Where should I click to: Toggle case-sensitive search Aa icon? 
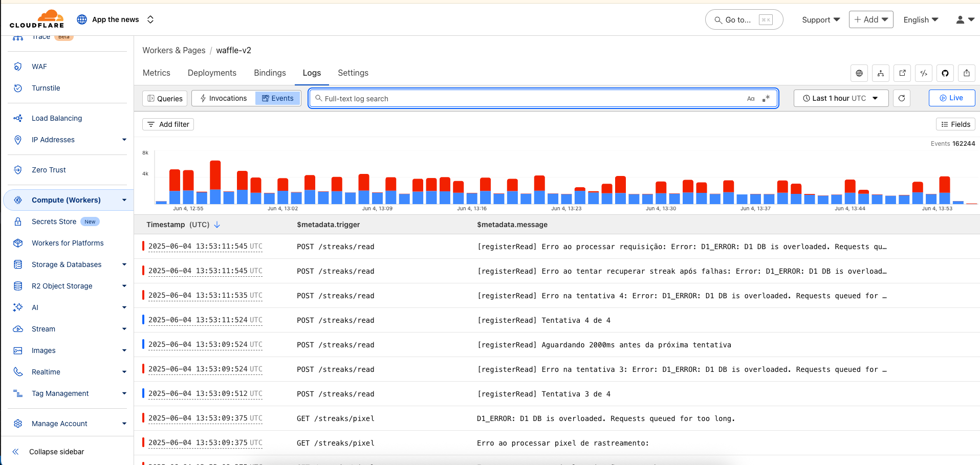(x=751, y=99)
